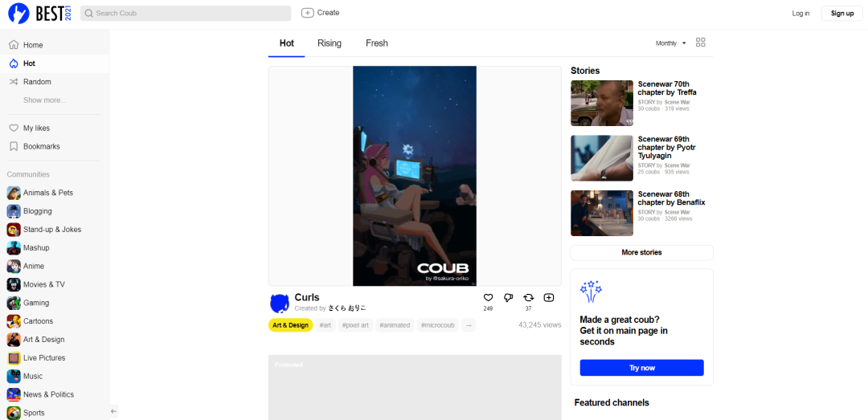Open Scenewar 68th chapter thumbnail
The height and width of the screenshot is (420, 868).
pyautogui.click(x=602, y=213)
